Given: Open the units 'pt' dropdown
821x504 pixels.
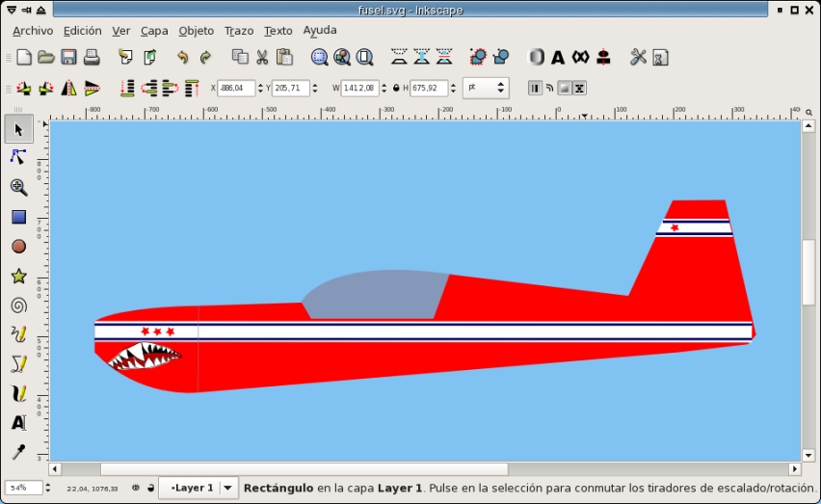Looking at the screenshot, I should pos(485,88).
